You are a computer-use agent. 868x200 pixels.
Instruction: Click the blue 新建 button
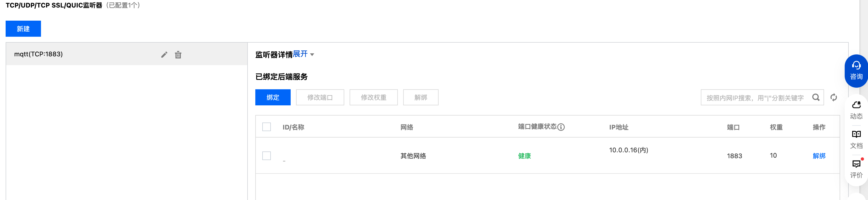23,29
